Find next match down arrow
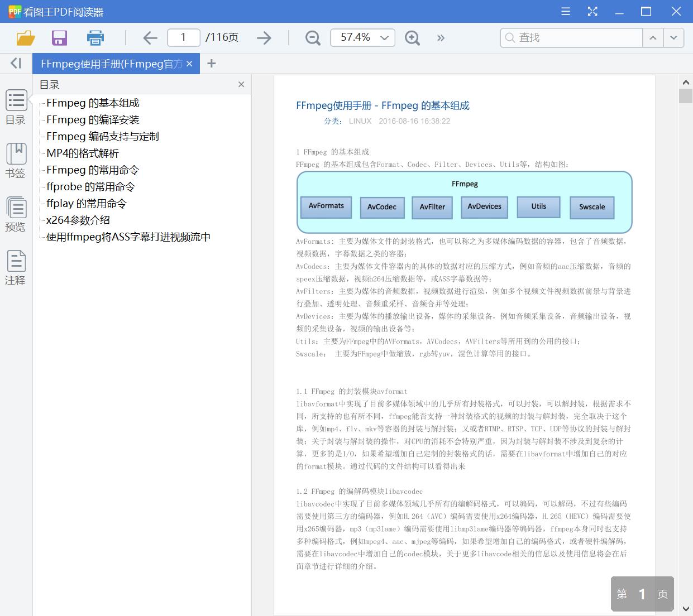Viewport: 693px width, 616px height. pyautogui.click(x=674, y=37)
